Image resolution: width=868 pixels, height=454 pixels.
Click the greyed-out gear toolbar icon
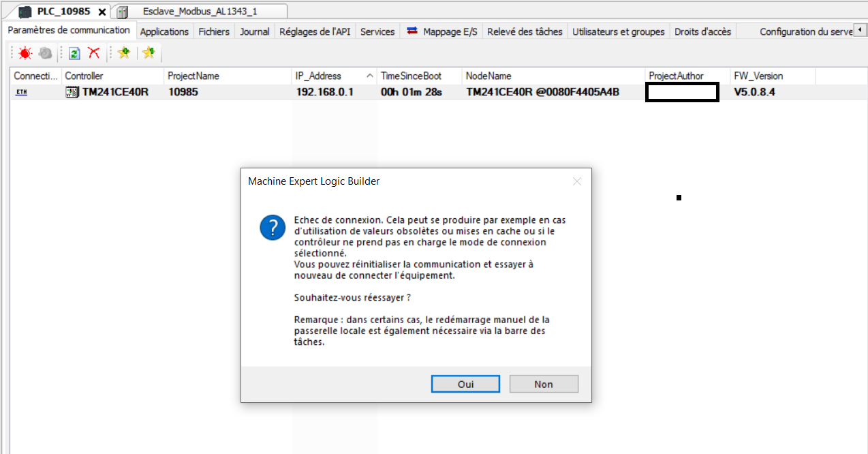coord(45,53)
